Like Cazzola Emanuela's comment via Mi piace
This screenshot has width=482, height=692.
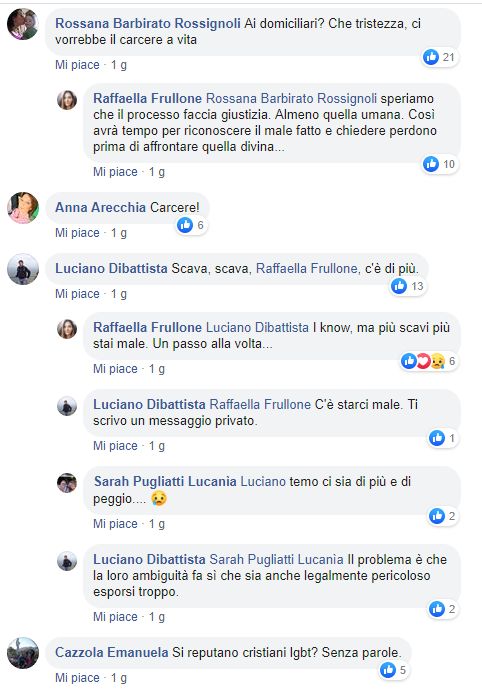click(x=77, y=677)
